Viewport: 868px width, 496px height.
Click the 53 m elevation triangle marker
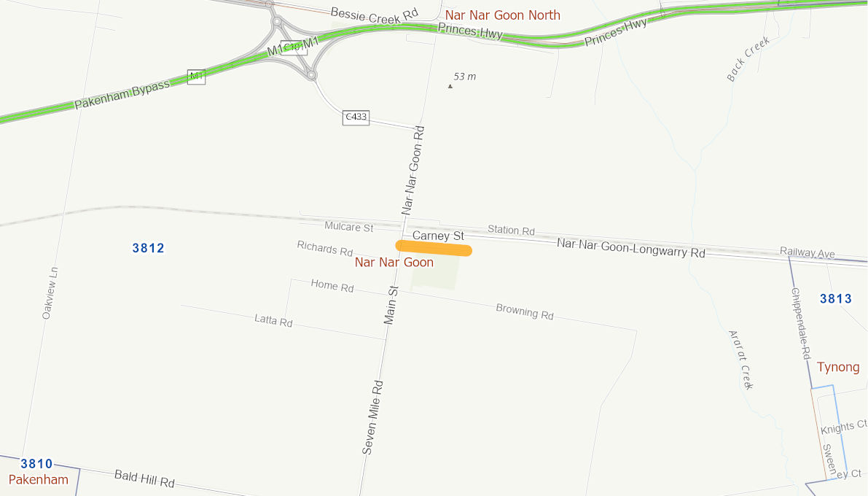click(x=450, y=87)
